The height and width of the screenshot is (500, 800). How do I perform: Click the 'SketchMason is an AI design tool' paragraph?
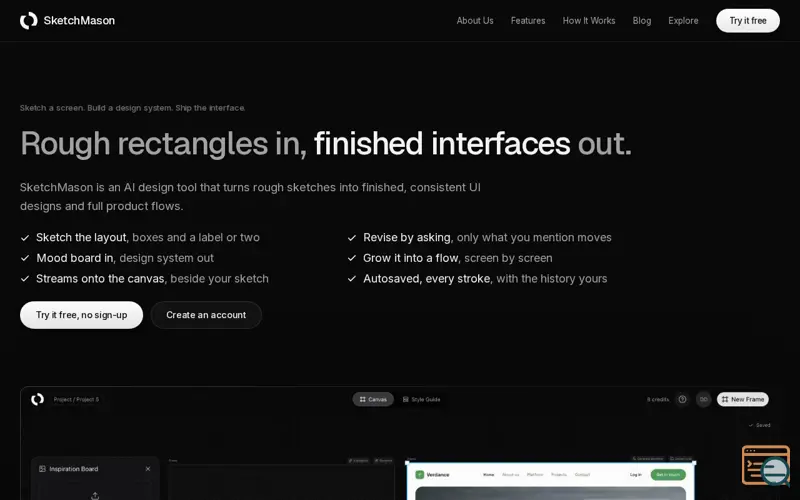pyautogui.click(x=250, y=196)
